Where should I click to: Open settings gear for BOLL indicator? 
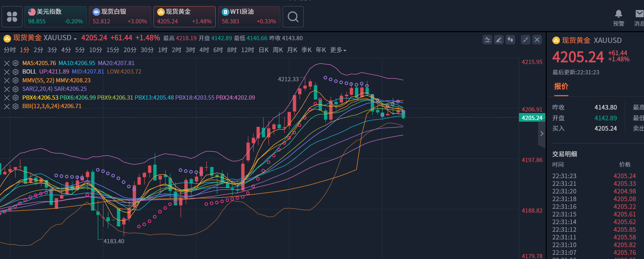[x=15, y=72]
